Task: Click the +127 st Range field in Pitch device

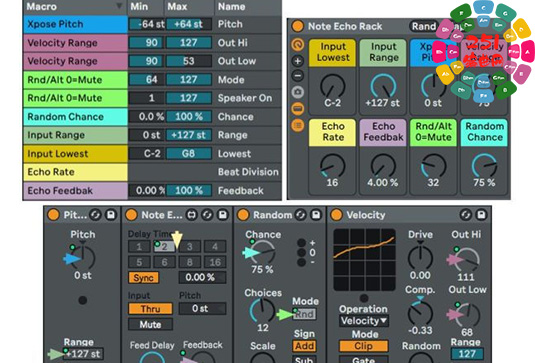Action: point(84,354)
